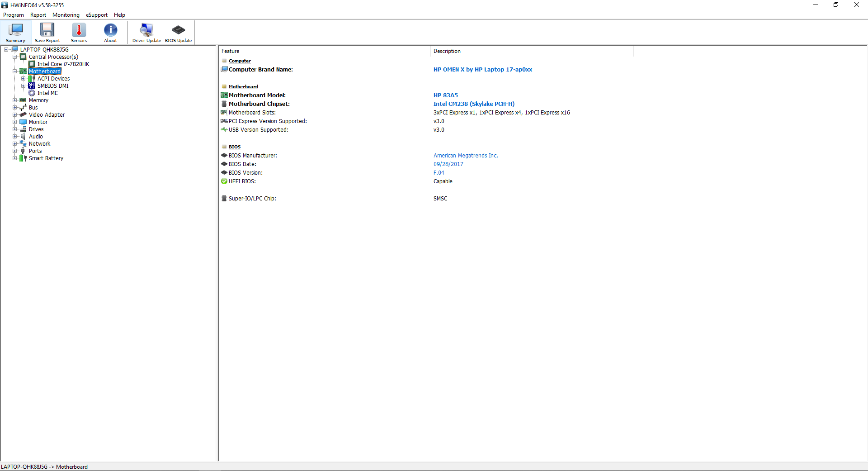Screen dimensions: 868x471
Task: Click the Intel ME tree icon
Action: point(32,93)
